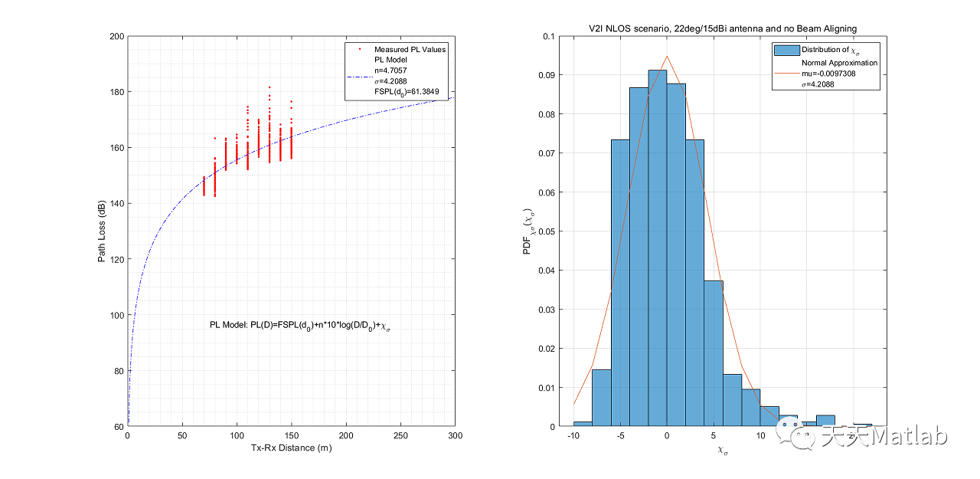Click the 120 tick on Path Loss axis
Viewport: 980px width, 479px height.
(116, 259)
